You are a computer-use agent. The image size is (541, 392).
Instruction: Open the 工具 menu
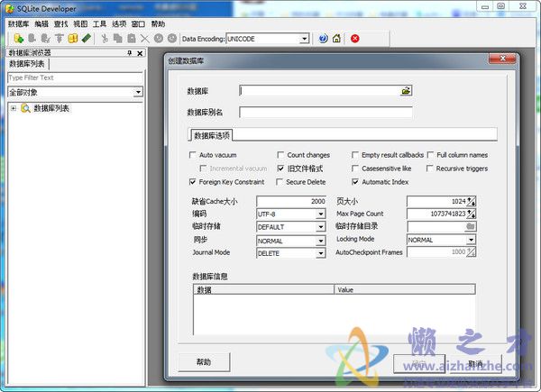pos(99,23)
